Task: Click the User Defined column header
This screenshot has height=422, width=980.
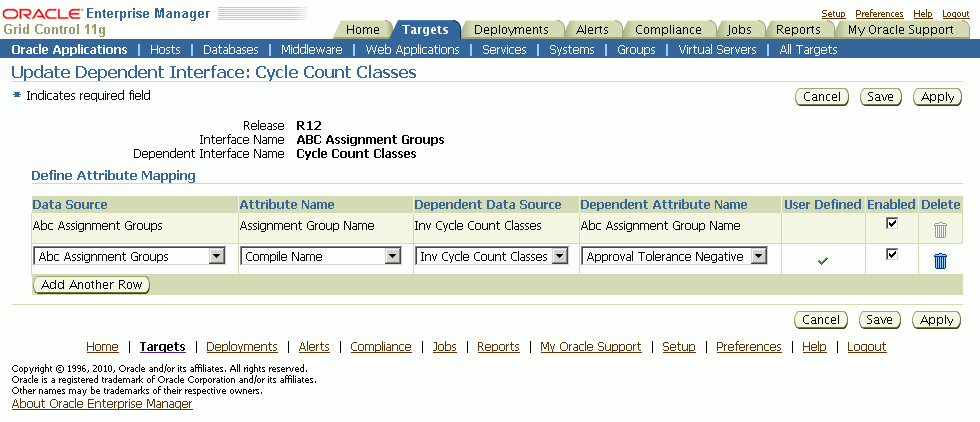Action: coord(822,204)
